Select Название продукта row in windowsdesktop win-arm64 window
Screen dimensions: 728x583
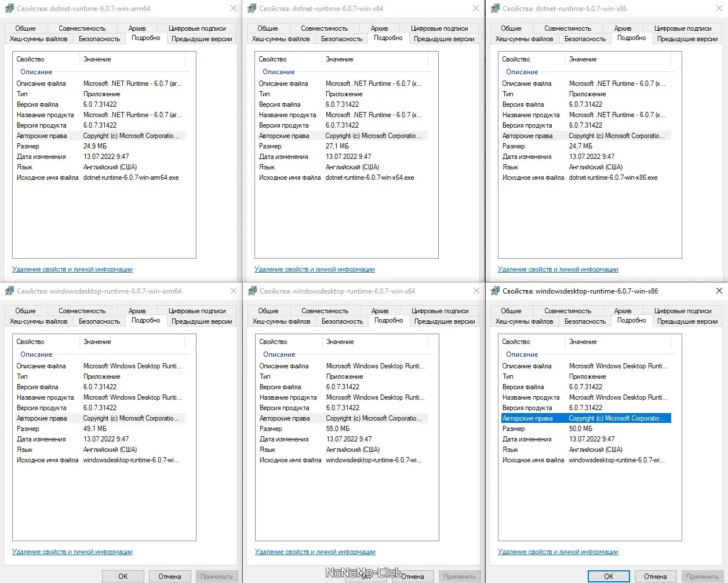click(100, 397)
